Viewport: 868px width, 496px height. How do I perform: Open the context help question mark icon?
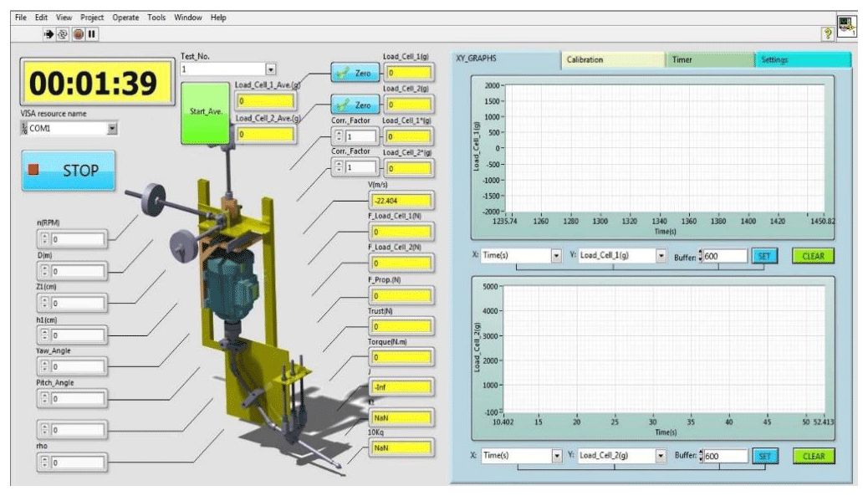tap(828, 32)
